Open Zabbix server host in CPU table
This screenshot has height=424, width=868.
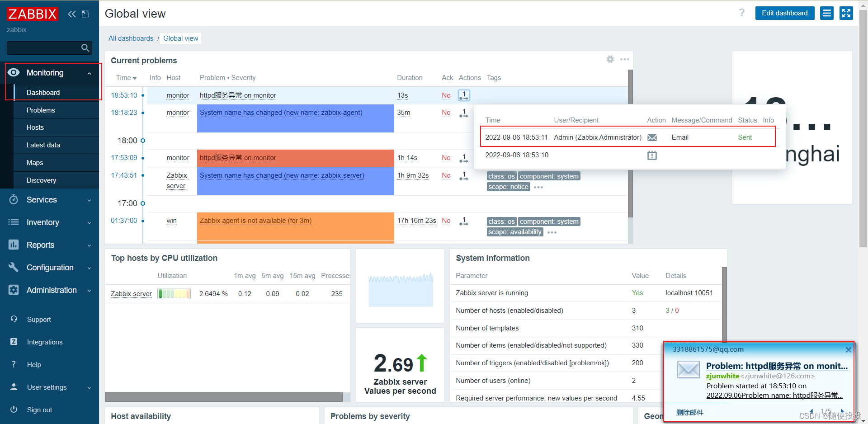tap(131, 294)
